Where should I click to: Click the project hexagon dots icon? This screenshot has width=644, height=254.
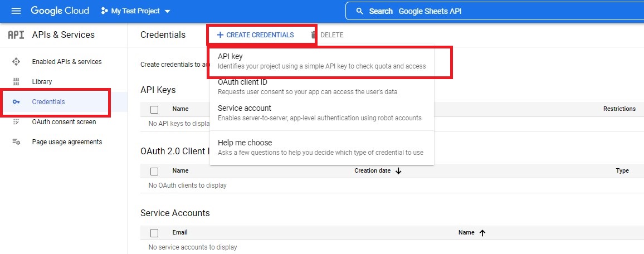click(104, 11)
